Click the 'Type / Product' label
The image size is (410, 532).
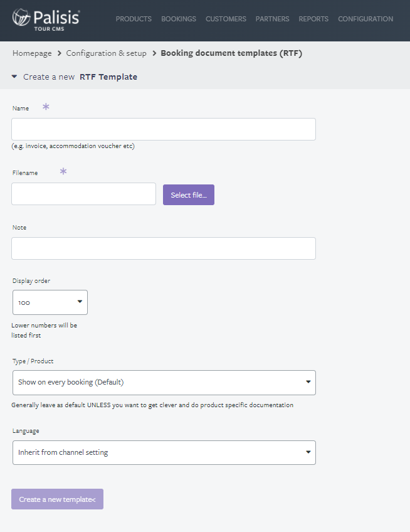tap(33, 361)
